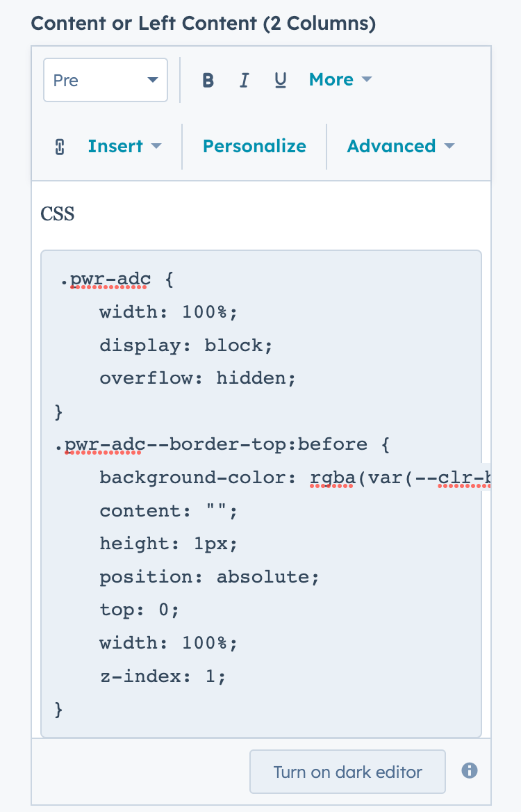Toggle bold formatting in the toolbar

[x=208, y=79]
